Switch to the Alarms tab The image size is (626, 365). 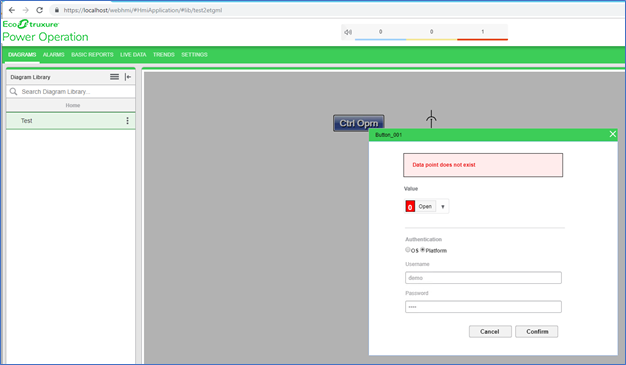pyautogui.click(x=53, y=55)
